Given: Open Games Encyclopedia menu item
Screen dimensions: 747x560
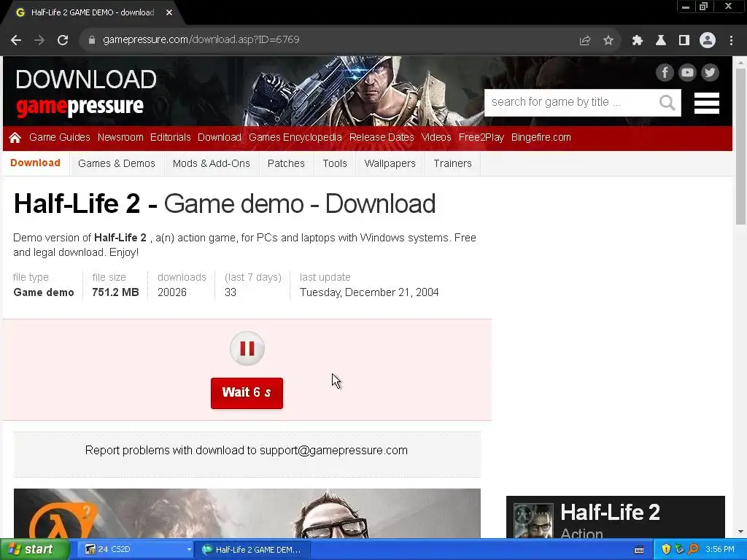Looking at the screenshot, I should click(x=295, y=137).
